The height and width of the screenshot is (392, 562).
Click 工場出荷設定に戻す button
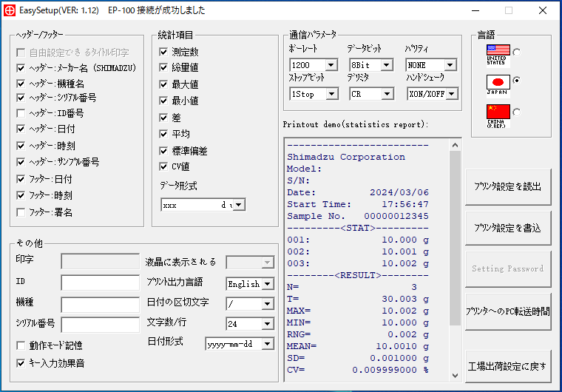(508, 366)
